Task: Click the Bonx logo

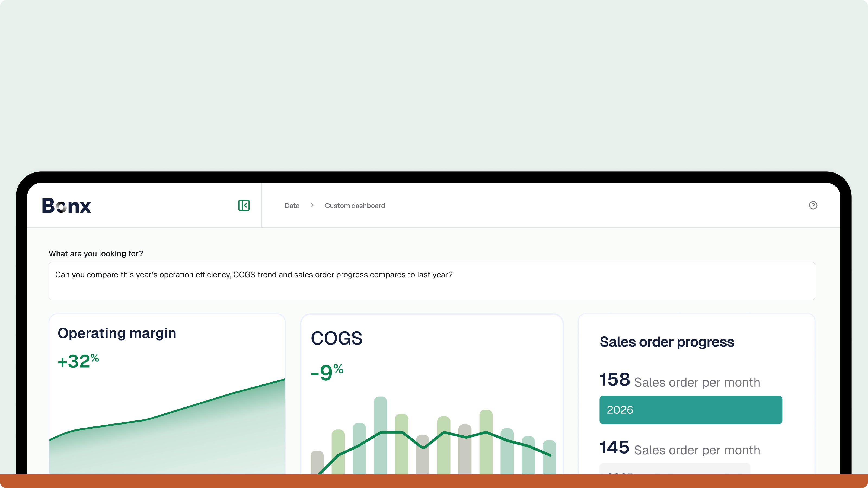Action: click(x=66, y=206)
